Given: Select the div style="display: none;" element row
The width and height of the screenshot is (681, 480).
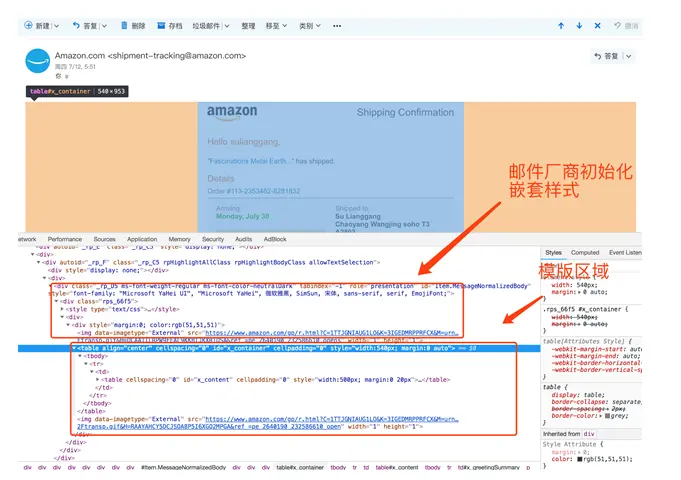Looking at the screenshot, I should tap(108, 270).
